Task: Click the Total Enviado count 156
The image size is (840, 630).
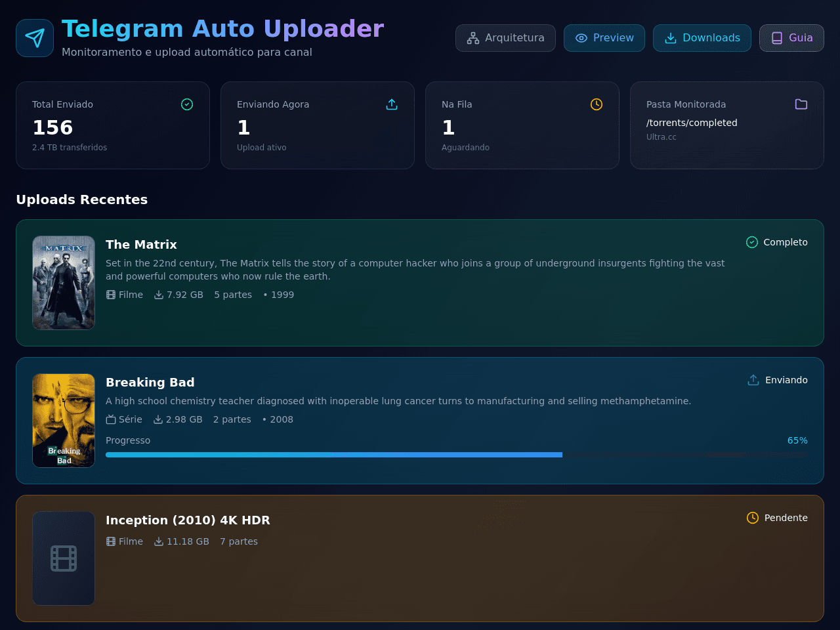Action: point(52,127)
